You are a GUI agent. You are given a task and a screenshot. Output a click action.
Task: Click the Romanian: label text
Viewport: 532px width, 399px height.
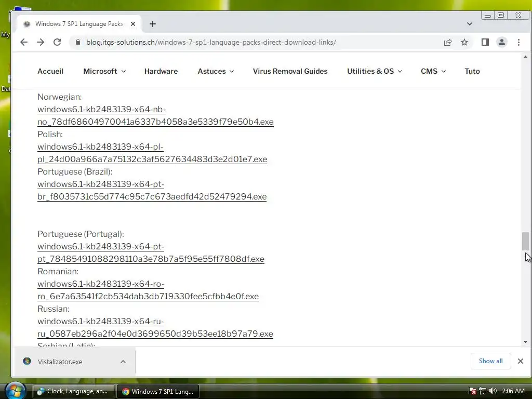pyautogui.click(x=58, y=271)
